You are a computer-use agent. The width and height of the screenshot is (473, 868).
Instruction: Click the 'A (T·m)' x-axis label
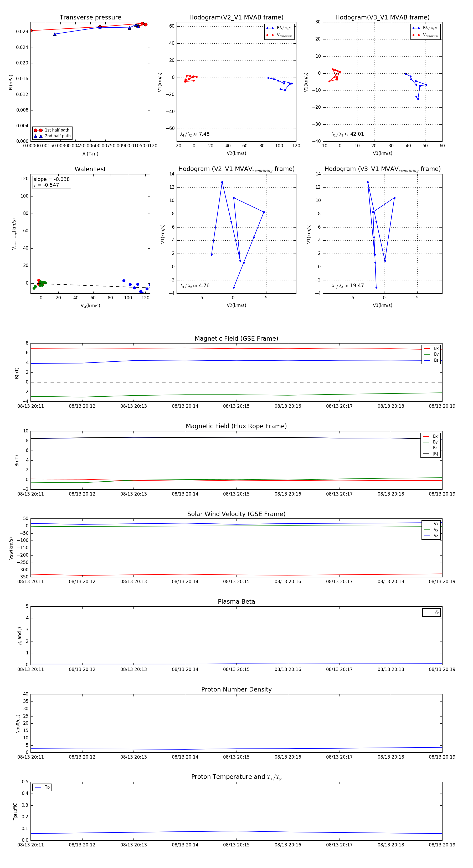point(90,154)
